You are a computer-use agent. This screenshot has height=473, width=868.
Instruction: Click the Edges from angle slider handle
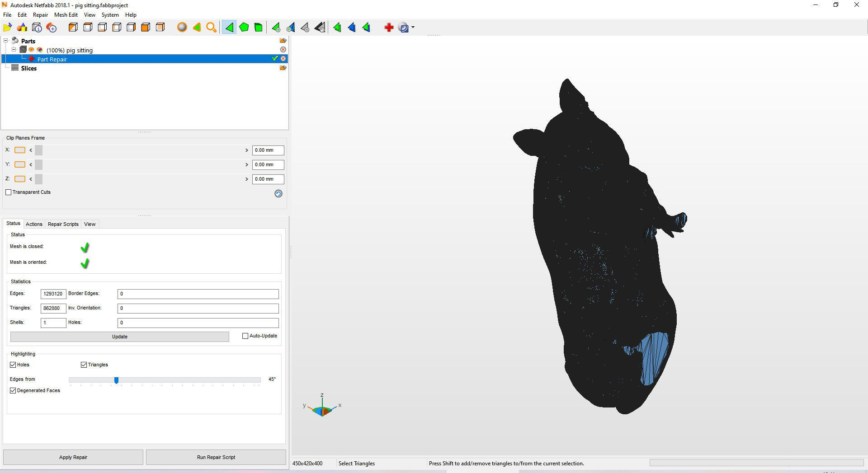click(116, 380)
